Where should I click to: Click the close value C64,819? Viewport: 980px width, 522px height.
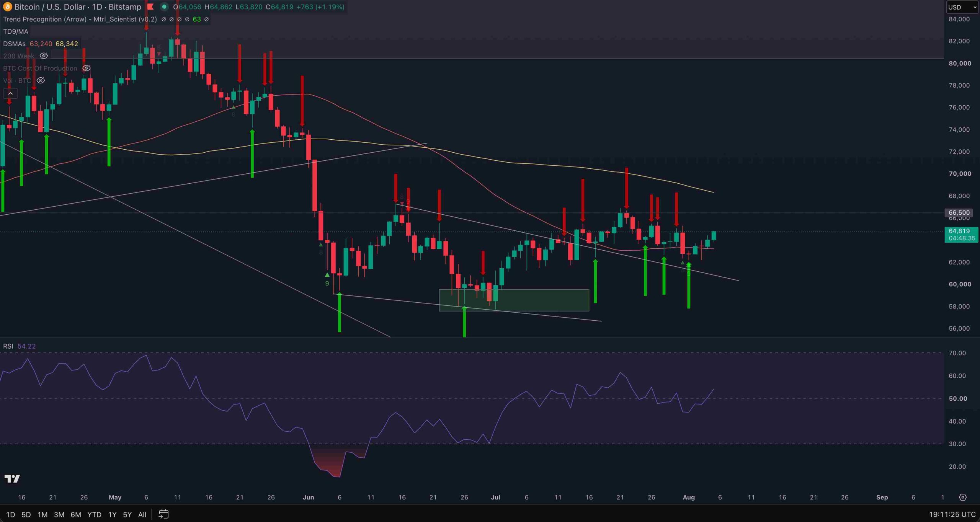(x=279, y=7)
